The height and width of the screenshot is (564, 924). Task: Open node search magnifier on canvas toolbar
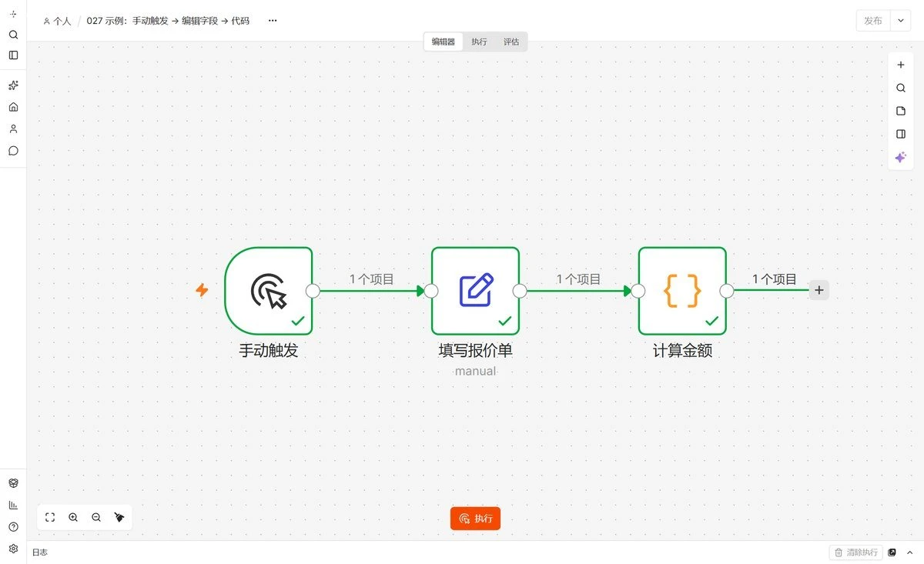pos(901,88)
